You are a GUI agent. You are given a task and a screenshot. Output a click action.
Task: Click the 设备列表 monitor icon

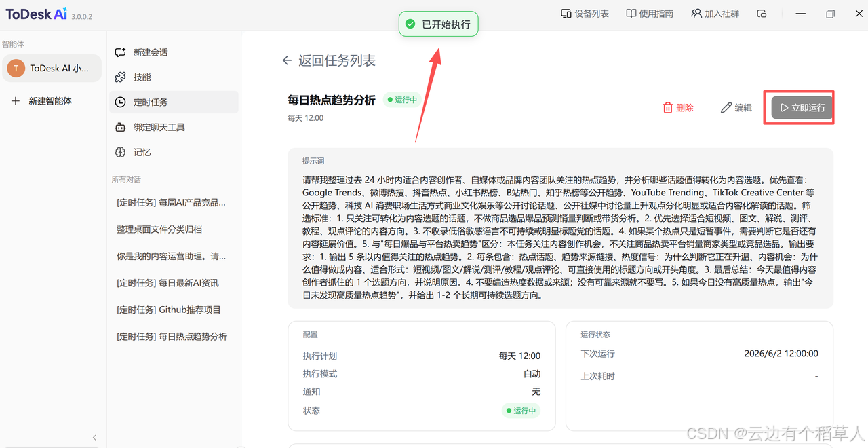[566, 14]
